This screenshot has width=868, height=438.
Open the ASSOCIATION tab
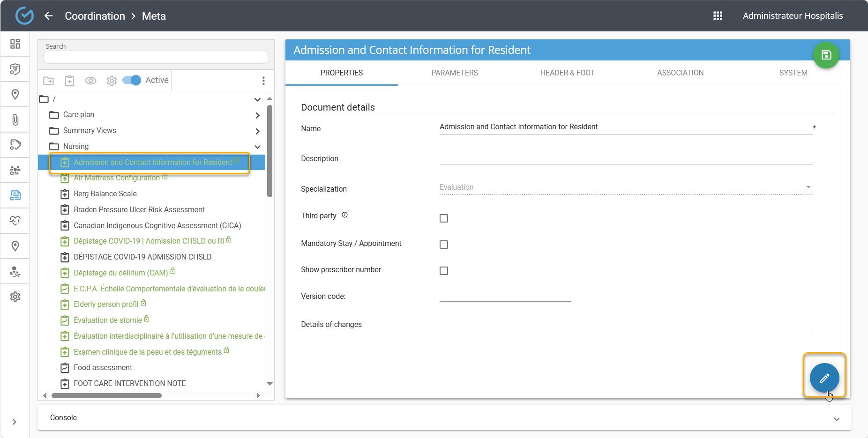[680, 73]
